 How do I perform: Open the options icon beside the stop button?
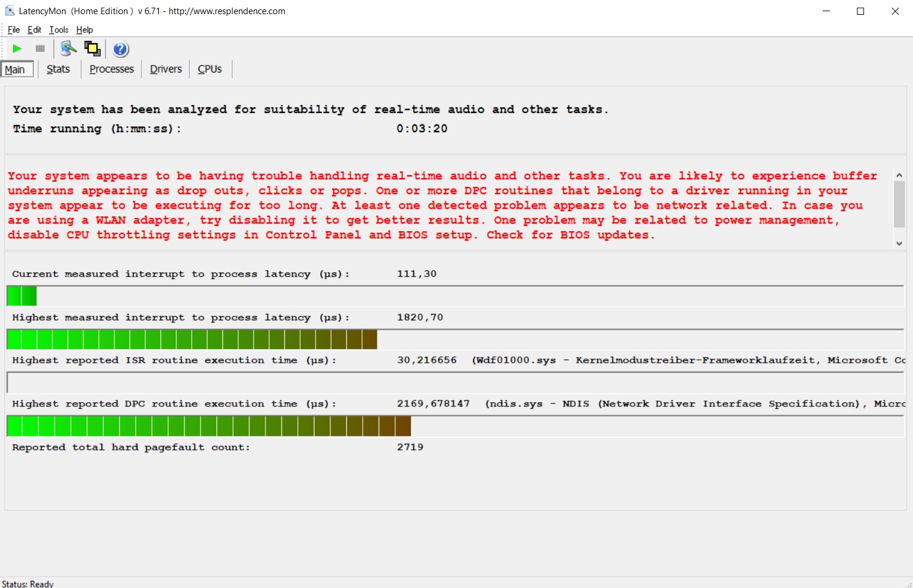click(x=68, y=49)
